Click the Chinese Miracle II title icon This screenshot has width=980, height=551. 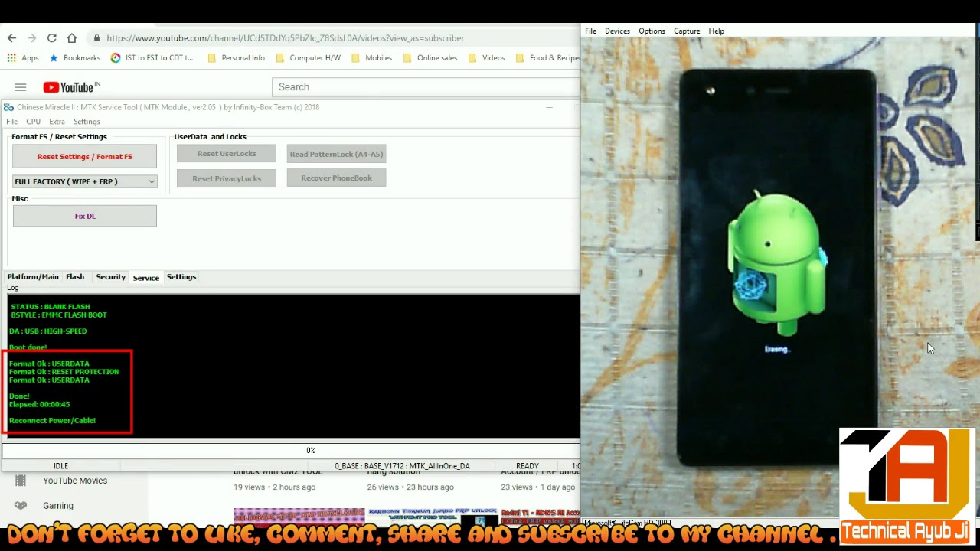tap(8, 107)
